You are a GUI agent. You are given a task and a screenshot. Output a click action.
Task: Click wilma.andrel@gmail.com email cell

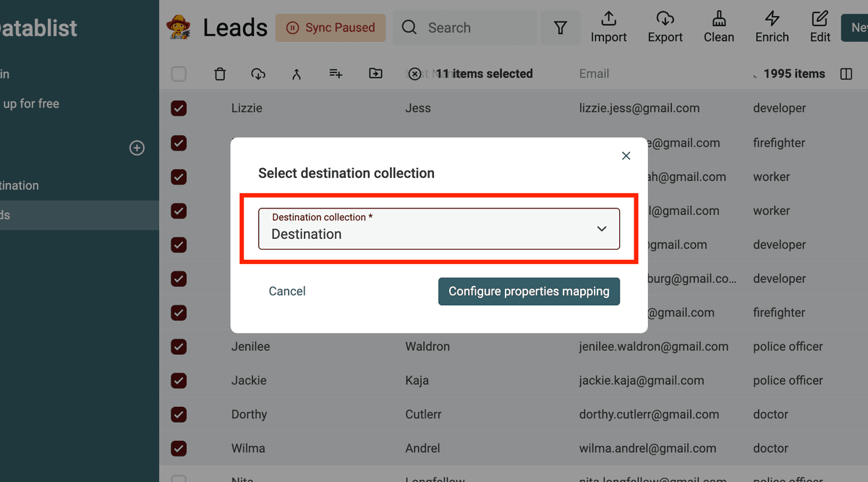pyautogui.click(x=648, y=448)
